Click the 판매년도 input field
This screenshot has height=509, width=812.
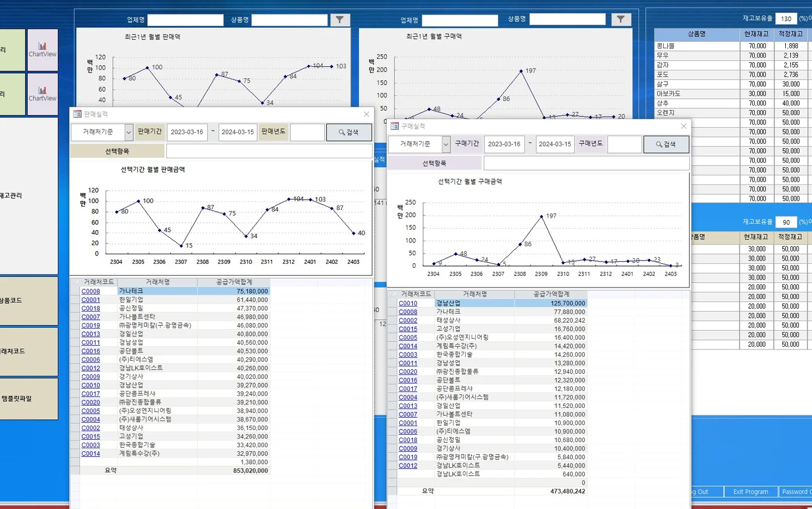point(307,132)
